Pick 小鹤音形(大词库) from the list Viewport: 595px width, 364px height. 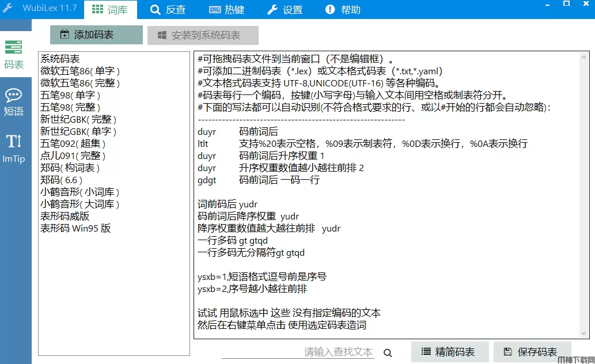pyautogui.click(x=79, y=204)
